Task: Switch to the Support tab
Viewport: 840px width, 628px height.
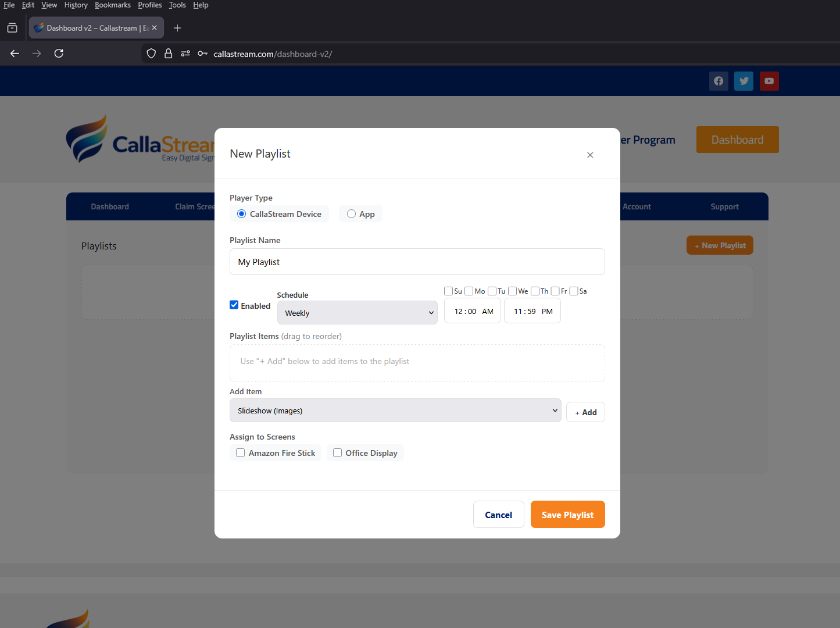Action: pyautogui.click(x=724, y=206)
